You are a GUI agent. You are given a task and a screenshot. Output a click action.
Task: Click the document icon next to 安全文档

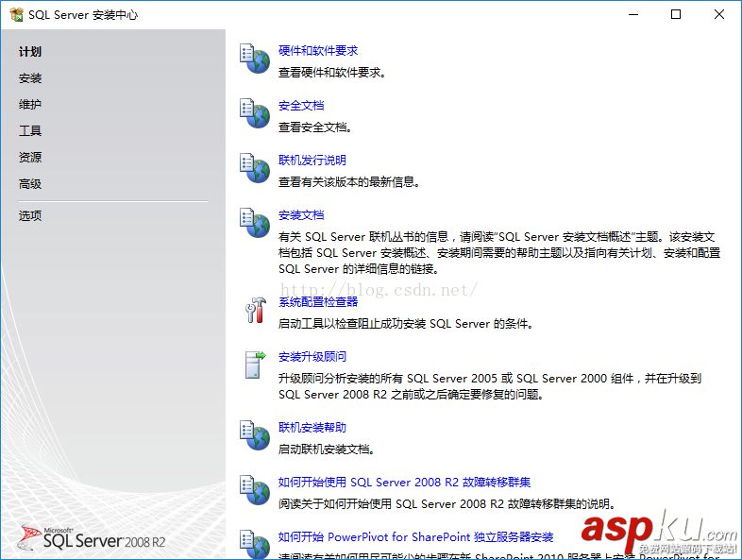pos(255,113)
